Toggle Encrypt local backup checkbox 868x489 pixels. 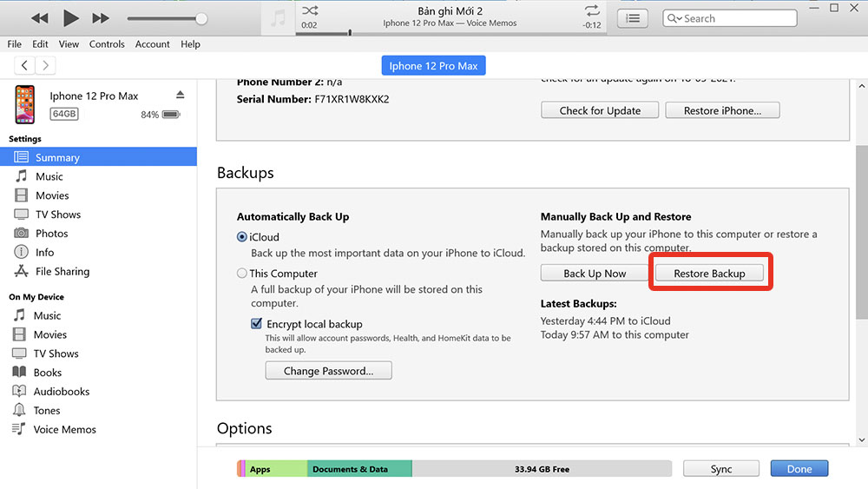click(256, 323)
